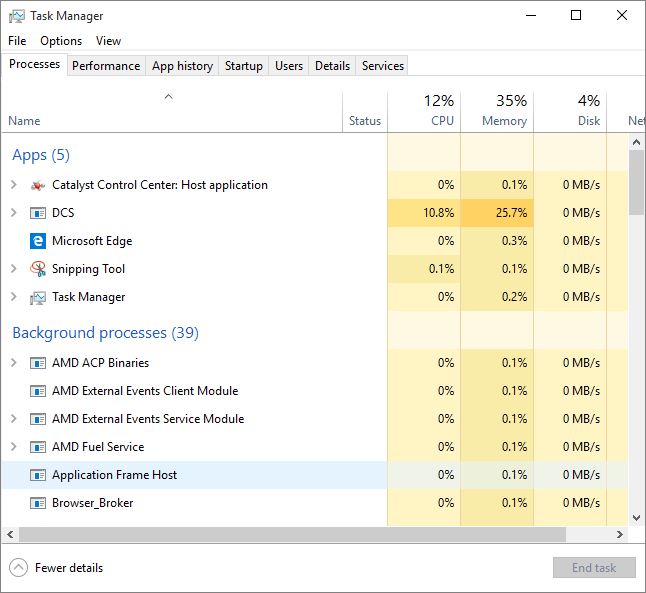Sort by the Memory column header

pyautogui.click(x=497, y=112)
